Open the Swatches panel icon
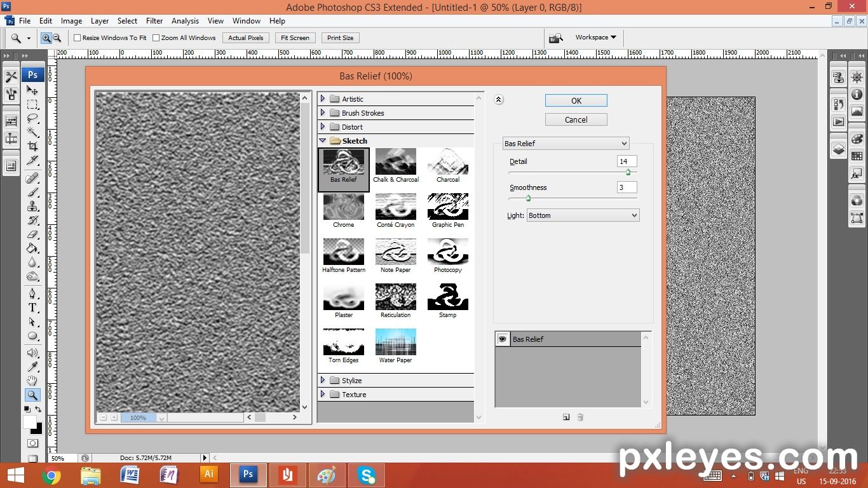This screenshot has width=868, height=488. [x=857, y=156]
